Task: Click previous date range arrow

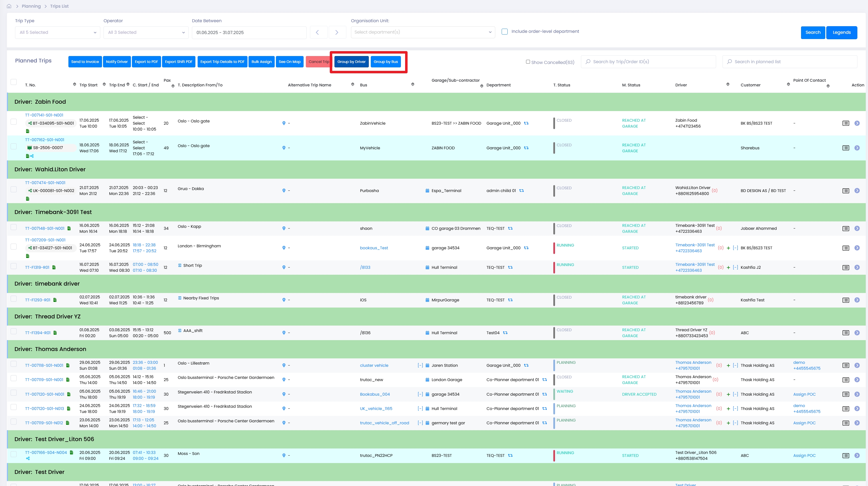Action: click(x=318, y=32)
